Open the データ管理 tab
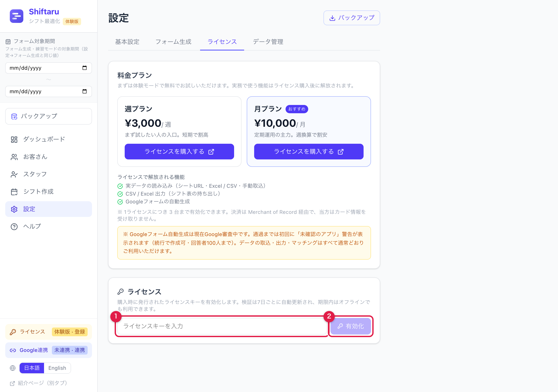Screen dimensions: 558x392 coord(268,42)
